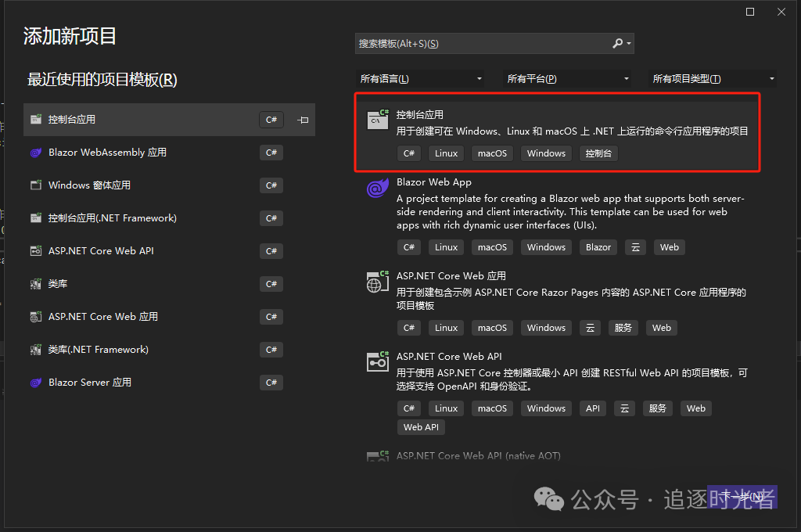The width and height of the screenshot is (801, 532).
Task: Select the 控制台应用 console icon in recent templates
Action: pos(36,119)
